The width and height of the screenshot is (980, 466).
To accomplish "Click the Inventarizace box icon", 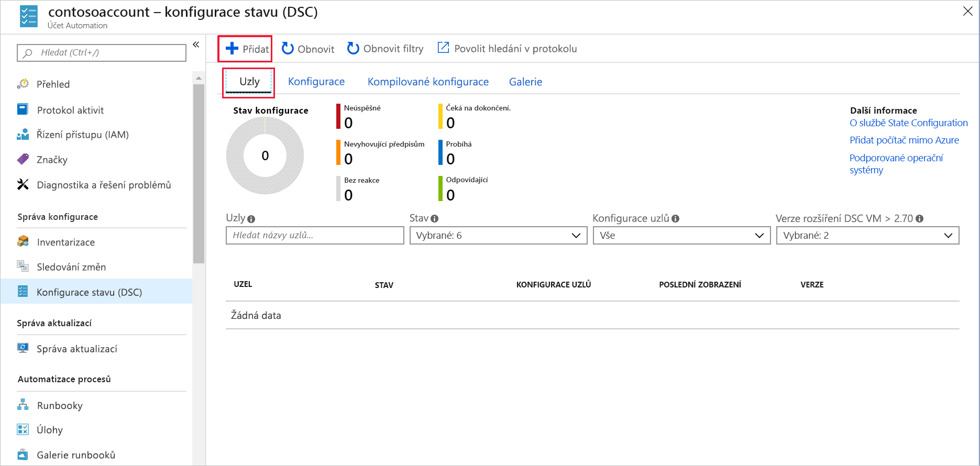I will pos(23,241).
